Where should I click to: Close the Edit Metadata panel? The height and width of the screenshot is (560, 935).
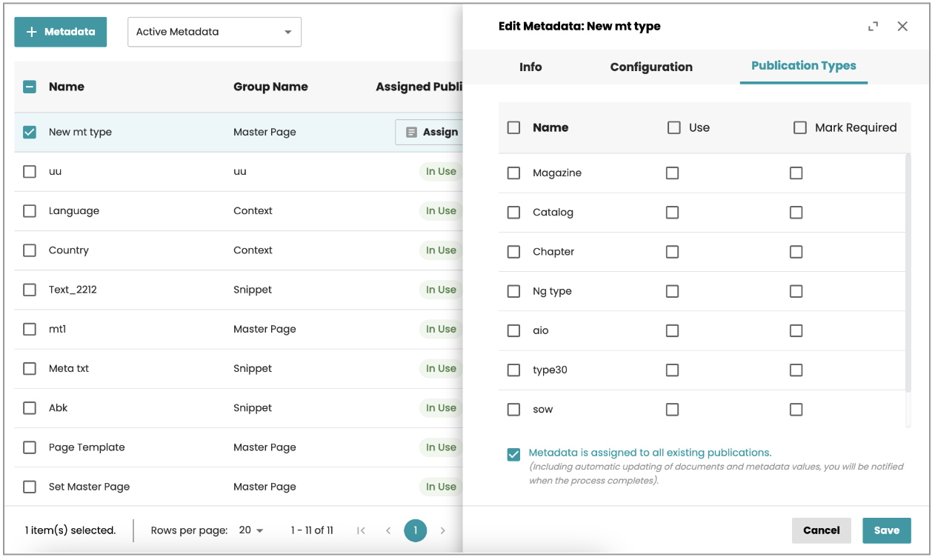pyautogui.click(x=902, y=27)
